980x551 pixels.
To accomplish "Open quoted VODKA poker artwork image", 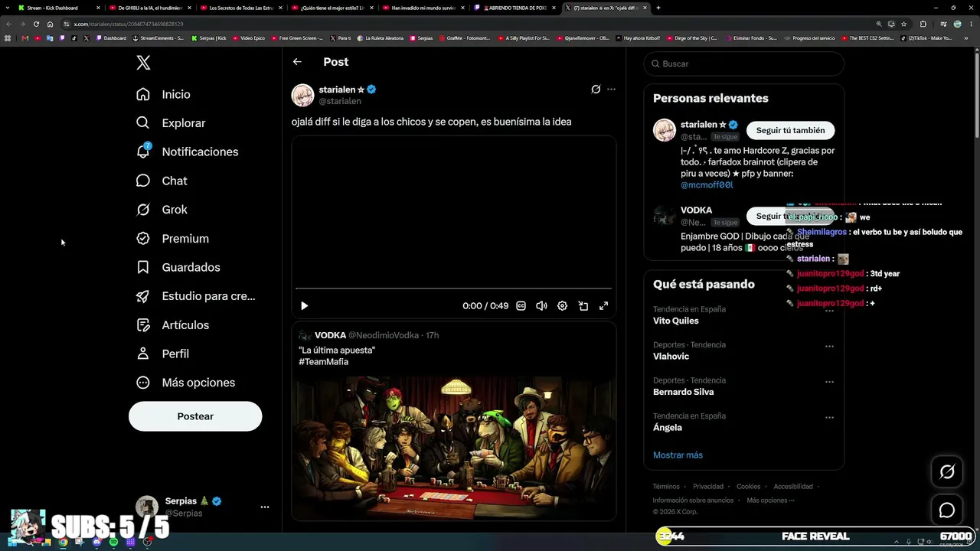I will [453, 448].
